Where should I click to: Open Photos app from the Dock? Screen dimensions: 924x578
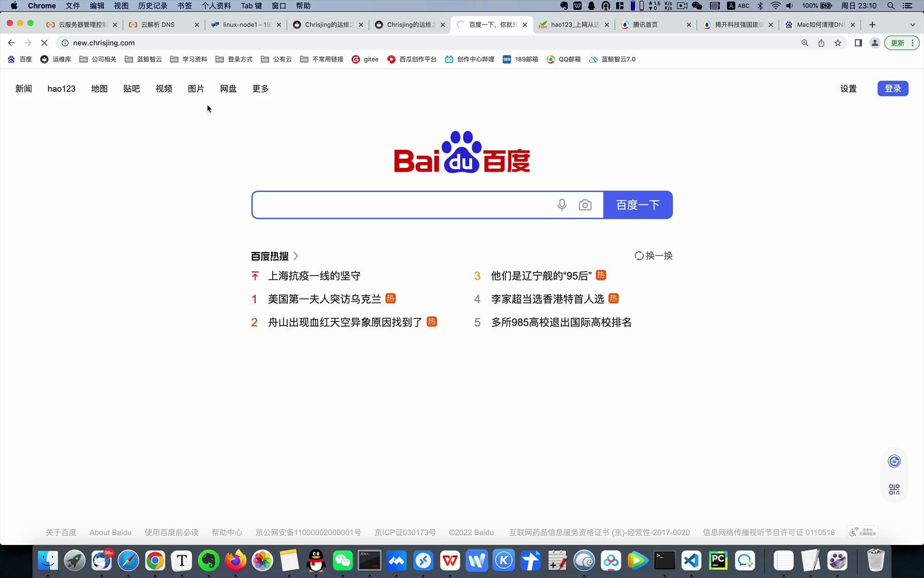click(262, 560)
